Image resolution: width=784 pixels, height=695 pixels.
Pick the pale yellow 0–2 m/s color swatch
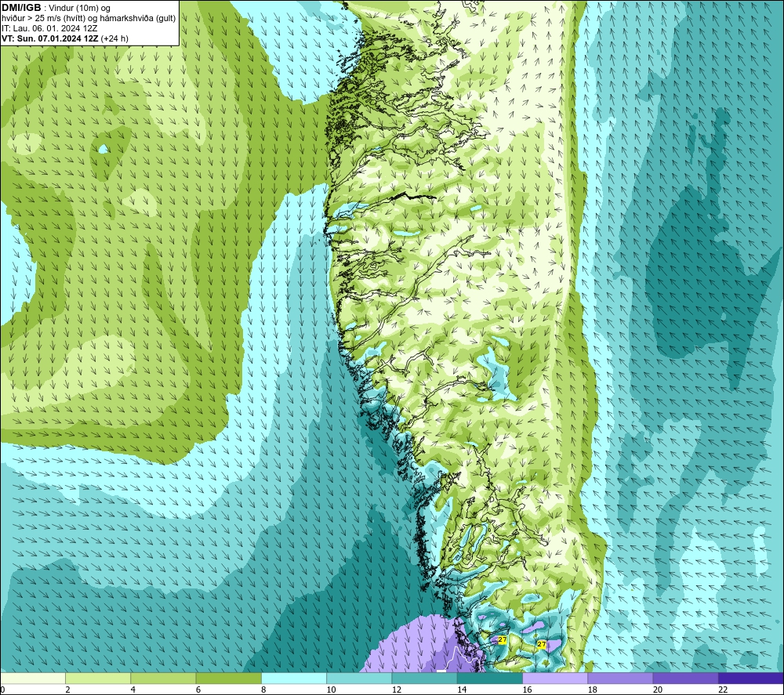click(x=32, y=678)
